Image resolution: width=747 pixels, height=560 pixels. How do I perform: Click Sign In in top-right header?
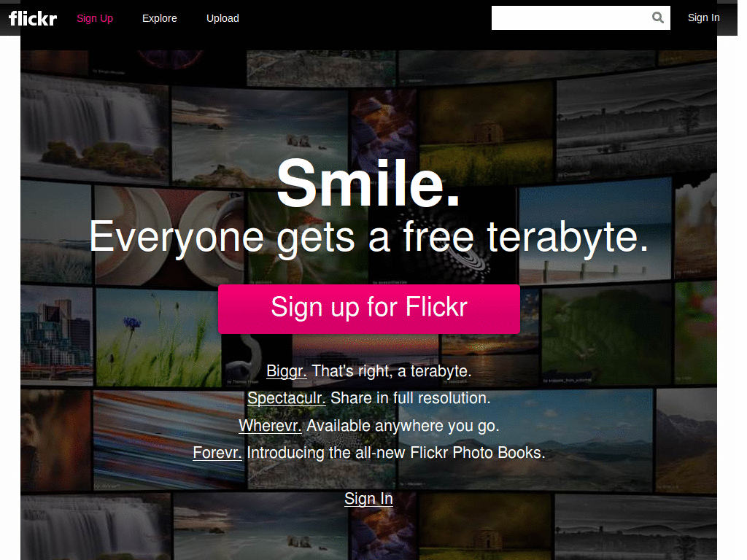point(703,17)
